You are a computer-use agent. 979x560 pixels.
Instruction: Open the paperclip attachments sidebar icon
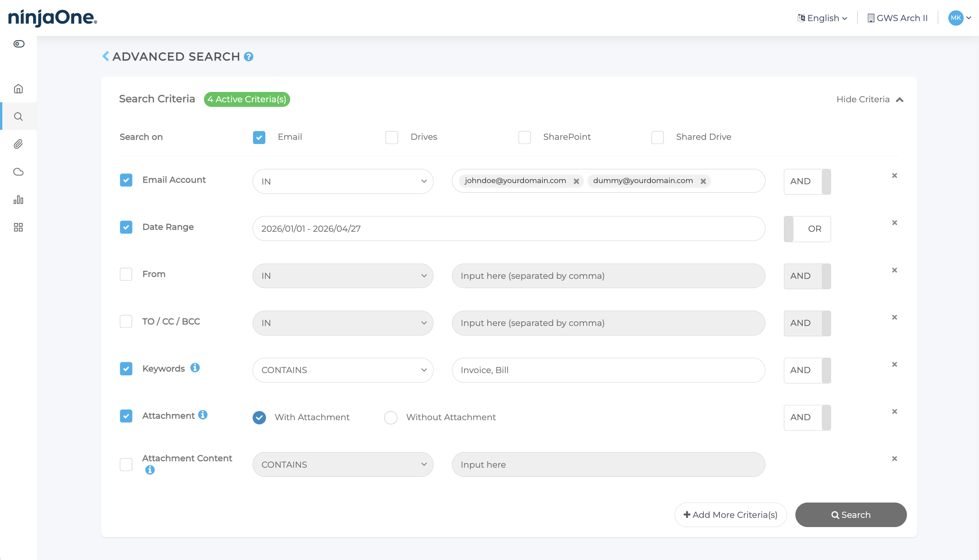pyautogui.click(x=18, y=144)
